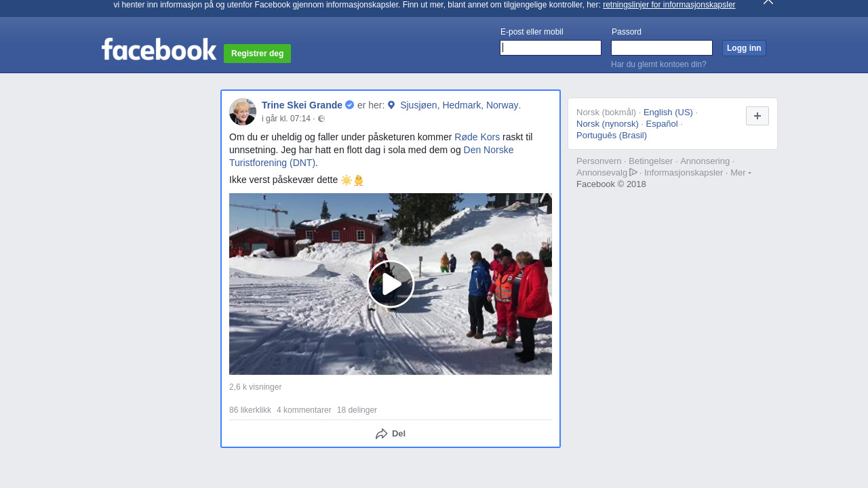
Task: Click the location pin icon before Sjusjøen
Action: pos(391,105)
